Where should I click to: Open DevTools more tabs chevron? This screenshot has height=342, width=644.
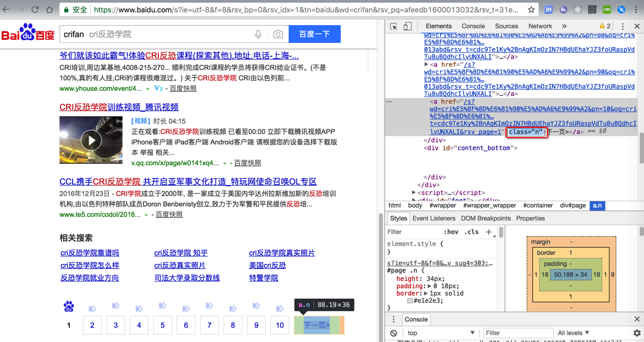point(564,26)
